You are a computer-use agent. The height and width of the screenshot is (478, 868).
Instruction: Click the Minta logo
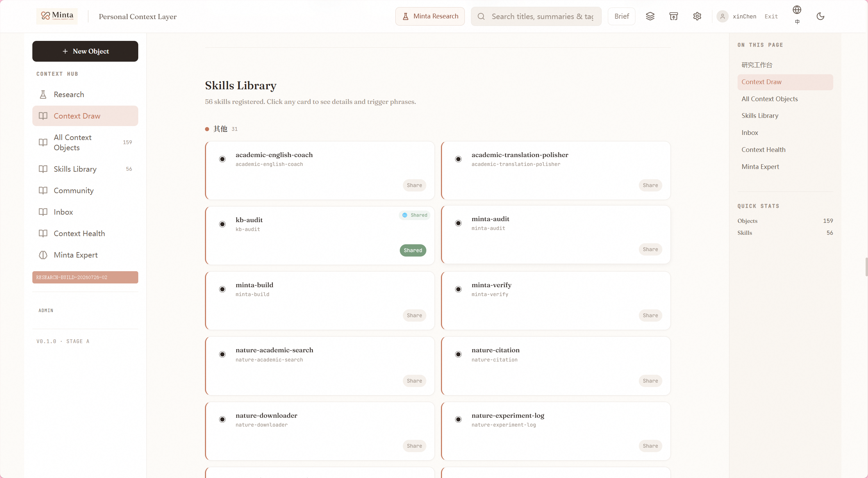click(x=57, y=16)
